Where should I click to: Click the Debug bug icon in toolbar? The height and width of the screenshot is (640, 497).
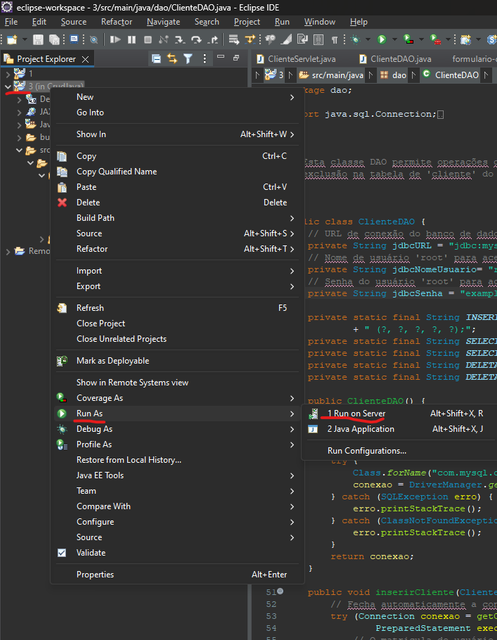355,39
